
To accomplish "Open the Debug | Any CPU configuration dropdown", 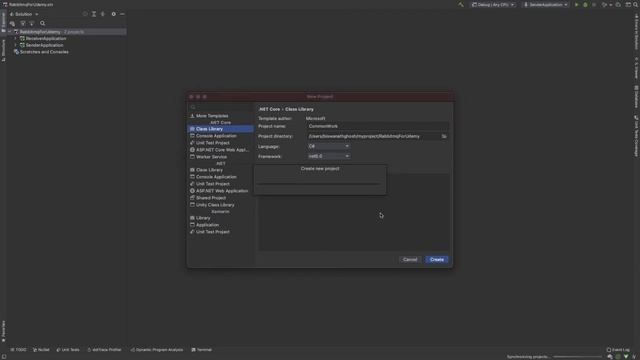I will (x=493, y=4).
